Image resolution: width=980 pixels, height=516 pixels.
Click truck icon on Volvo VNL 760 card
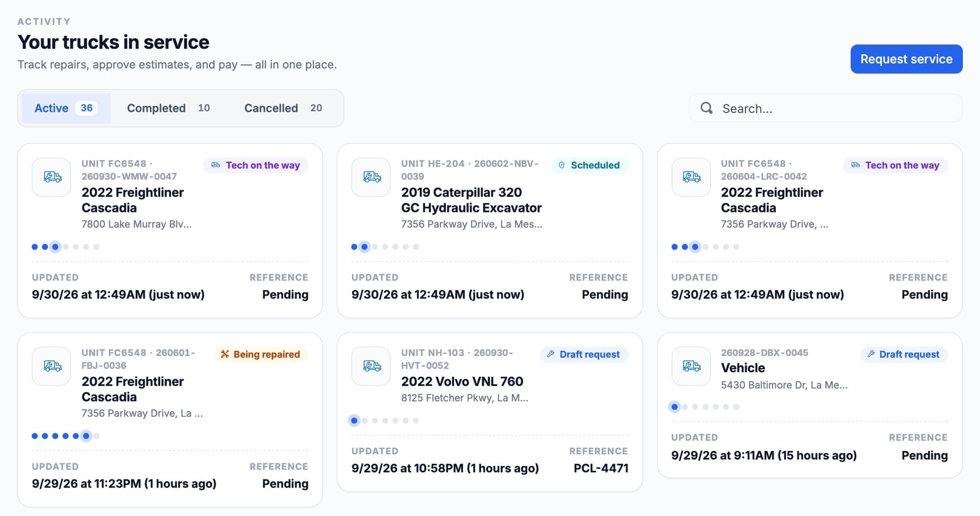coord(371,366)
